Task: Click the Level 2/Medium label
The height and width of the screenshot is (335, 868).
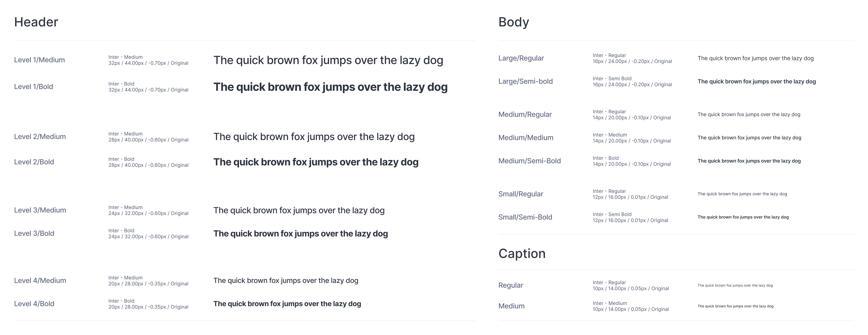Action: pos(40,137)
